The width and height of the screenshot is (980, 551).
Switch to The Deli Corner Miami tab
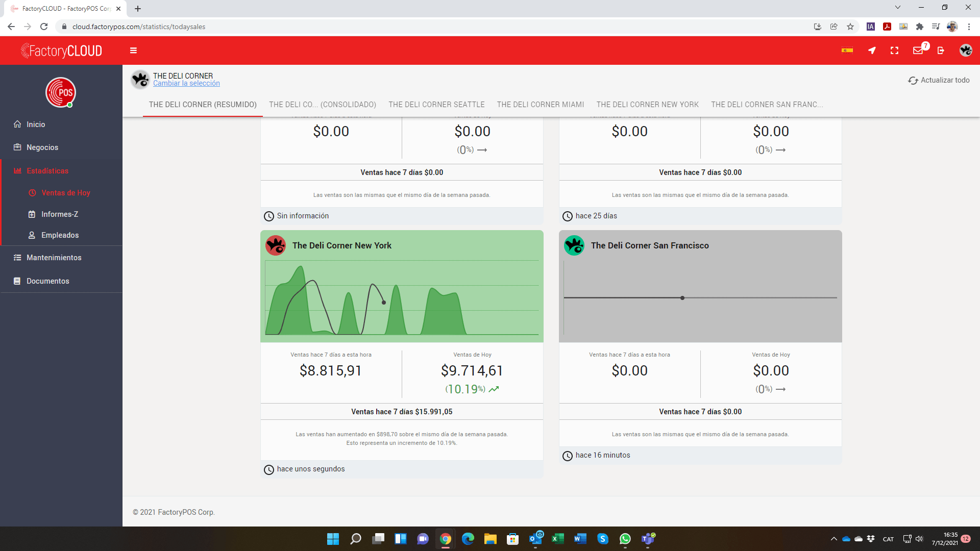tap(541, 105)
